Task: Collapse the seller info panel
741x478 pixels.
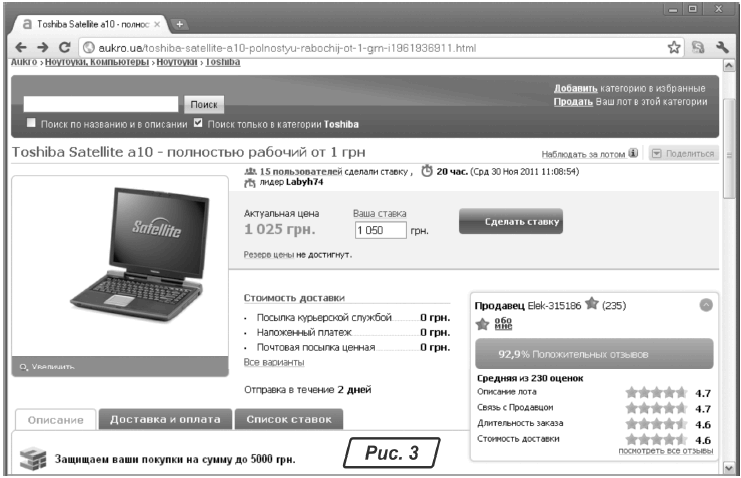Action: click(705, 305)
